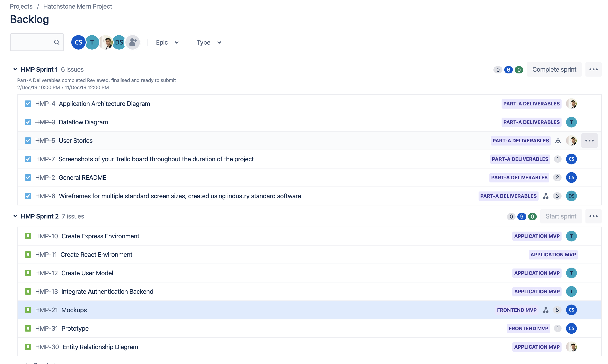
Task: Open the Epic filter dropdown
Action: click(167, 42)
